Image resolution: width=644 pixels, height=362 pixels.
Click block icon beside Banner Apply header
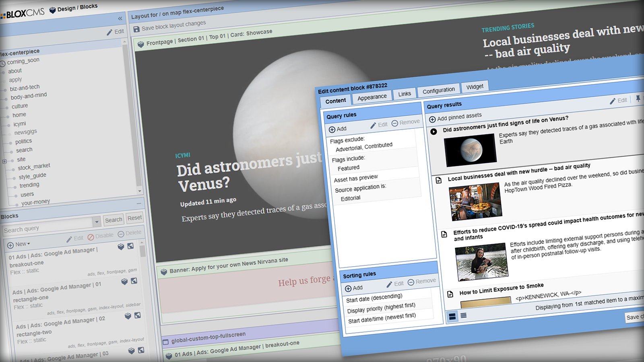coord(164,272)
